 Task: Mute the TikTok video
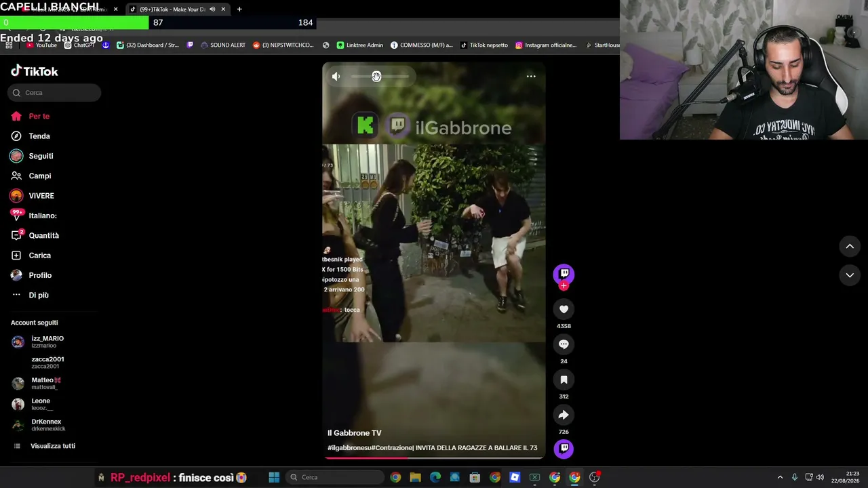pos(336,77)
